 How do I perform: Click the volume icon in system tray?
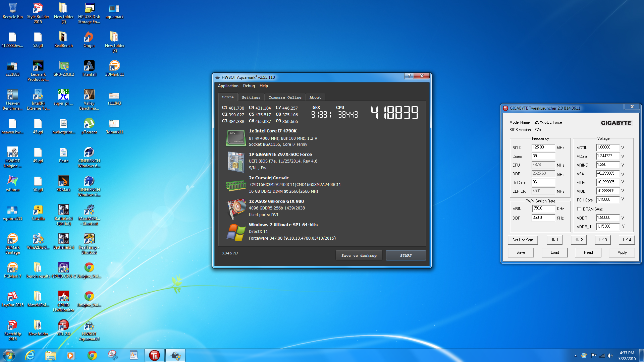[610, 356]
